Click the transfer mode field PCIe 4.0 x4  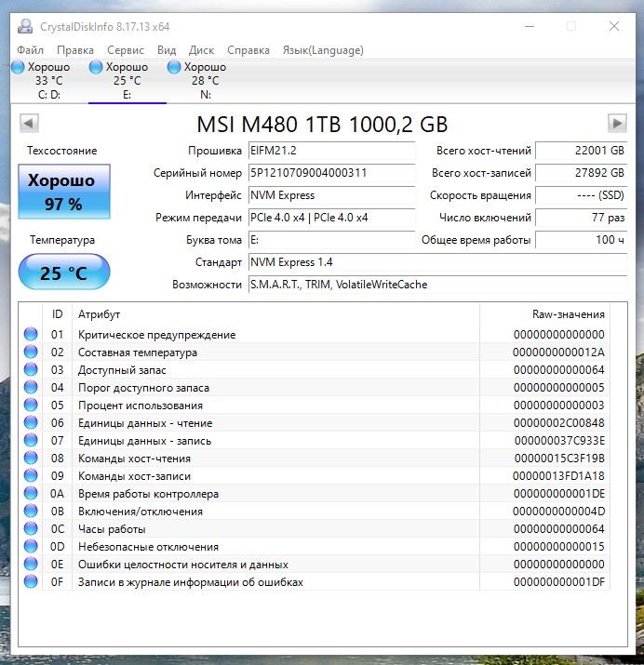[x=331, y=218]
